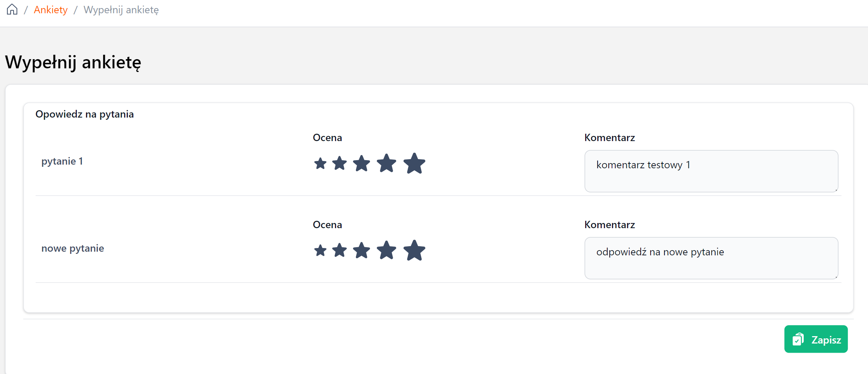Screen dimensions: 868x374
Task: Rate pytanie 1 with two stars
Action: tap(339, 163)
